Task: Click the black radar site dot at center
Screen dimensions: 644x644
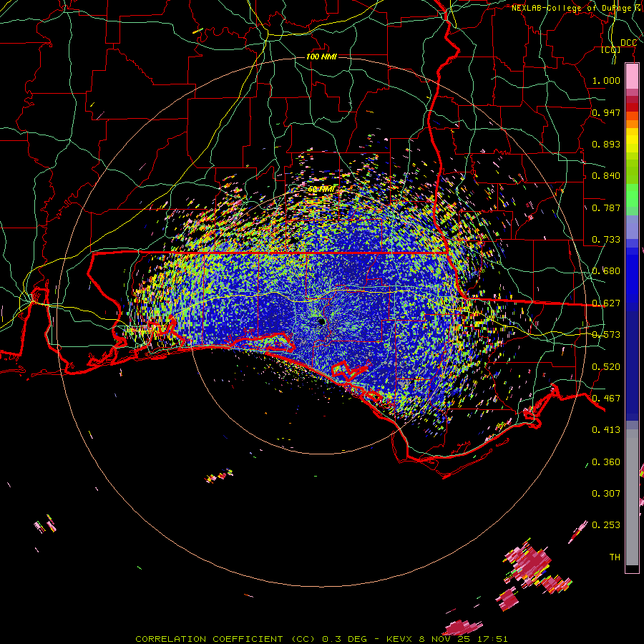Action: pos(321,321)
